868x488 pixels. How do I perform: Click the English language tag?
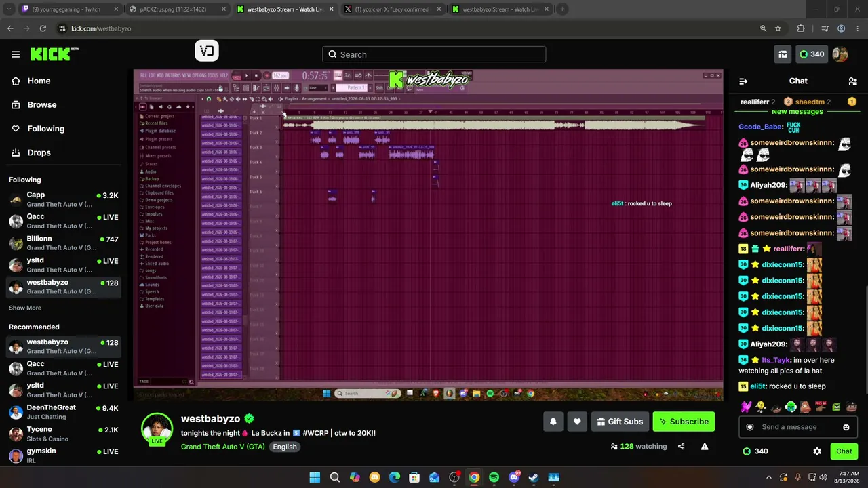point(285,447)
